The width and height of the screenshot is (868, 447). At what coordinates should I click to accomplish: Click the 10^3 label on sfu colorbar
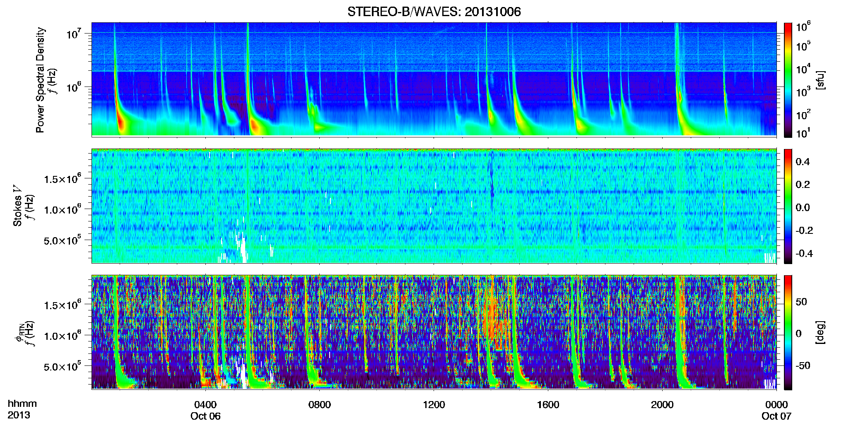pos(803,92)
